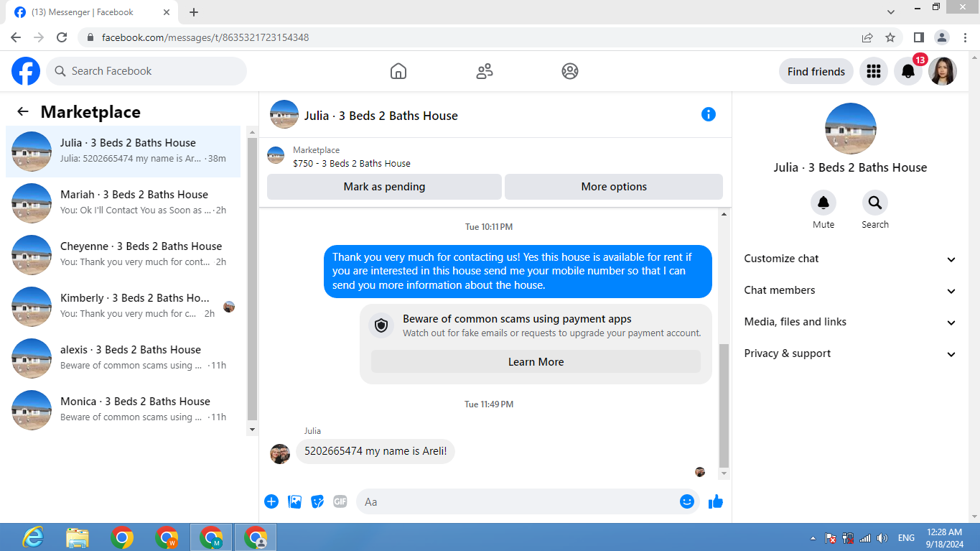Click the conversation list scrollbar

252,279
